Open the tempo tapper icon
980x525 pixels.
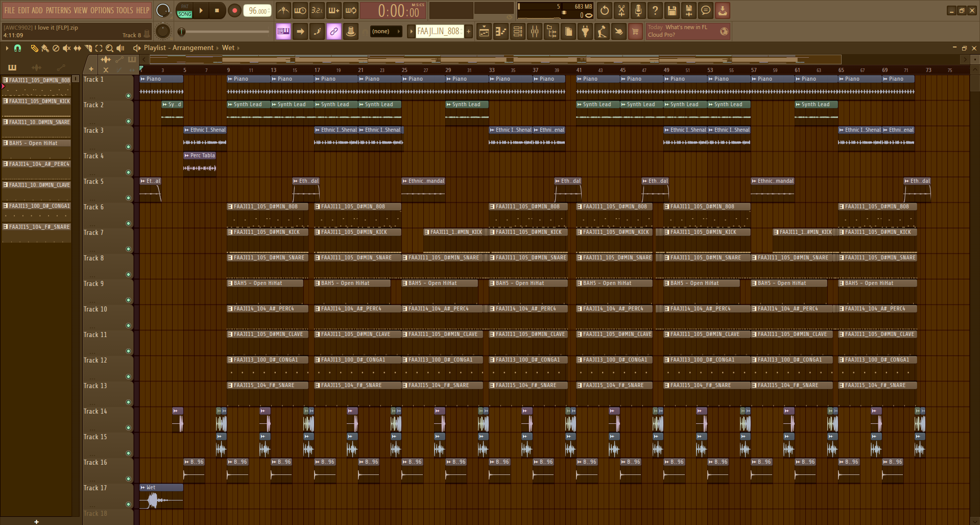[602, 32]
